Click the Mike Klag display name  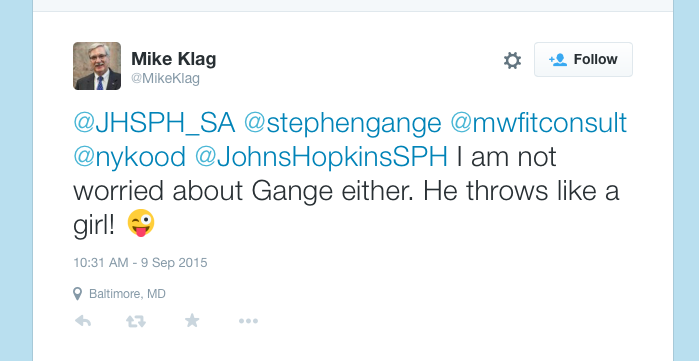pos(173,59)
